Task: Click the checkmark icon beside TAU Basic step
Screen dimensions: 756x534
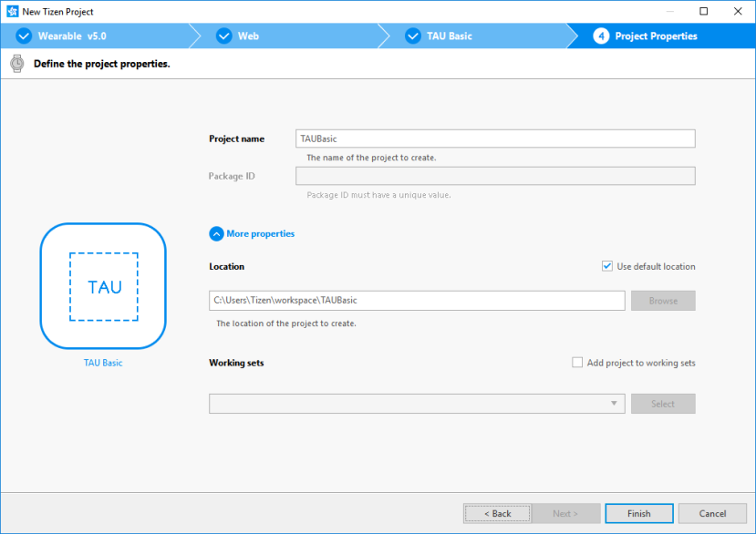Action: coord(412,36)
